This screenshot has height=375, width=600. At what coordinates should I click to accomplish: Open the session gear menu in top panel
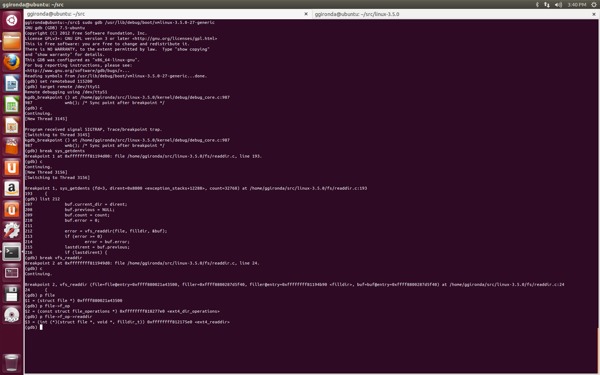(x=594, y=5)
